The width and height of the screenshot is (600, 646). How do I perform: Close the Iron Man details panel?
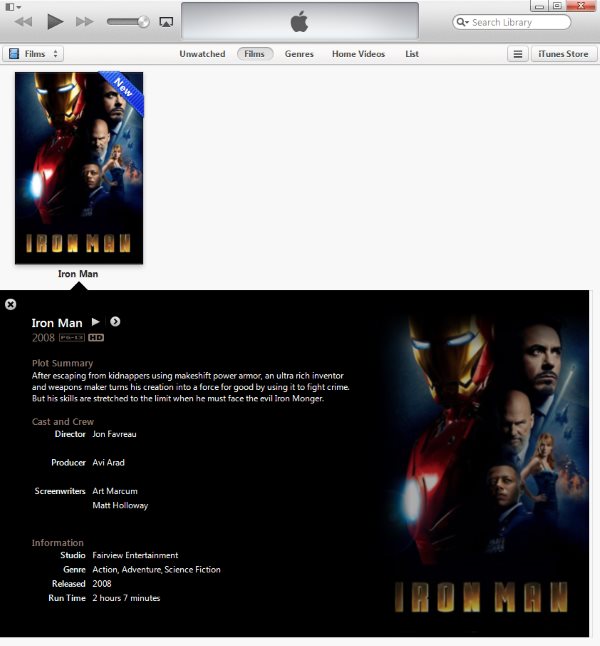(11, 304)
